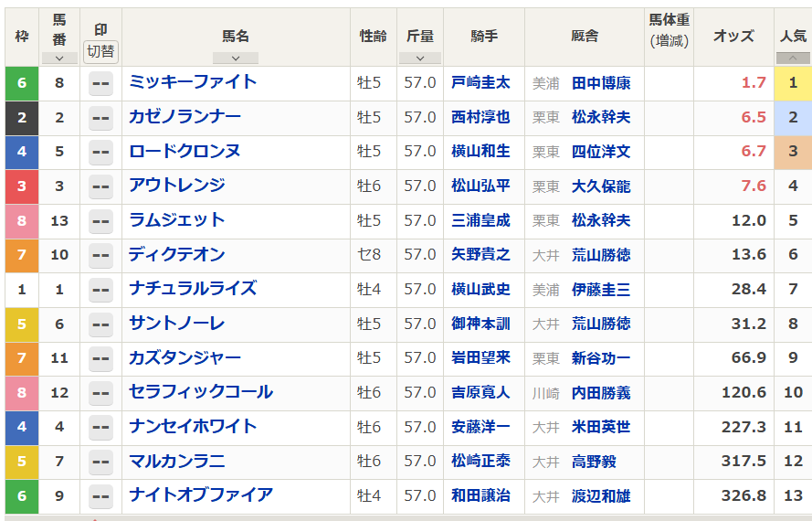The width and height of the screenshot is (812, 521).
Task: Click odds value 326.8
Action: point(743,495)
